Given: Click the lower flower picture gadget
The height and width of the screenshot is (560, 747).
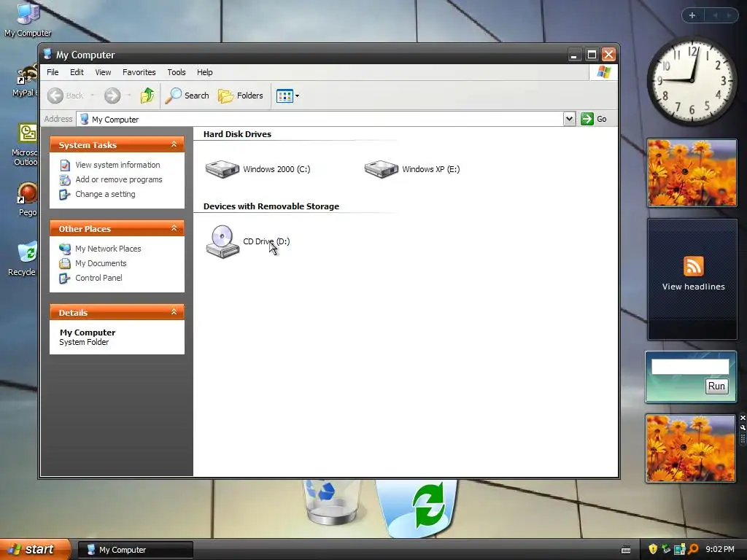Looking at the screenshot, I should (x=690, y=448).
